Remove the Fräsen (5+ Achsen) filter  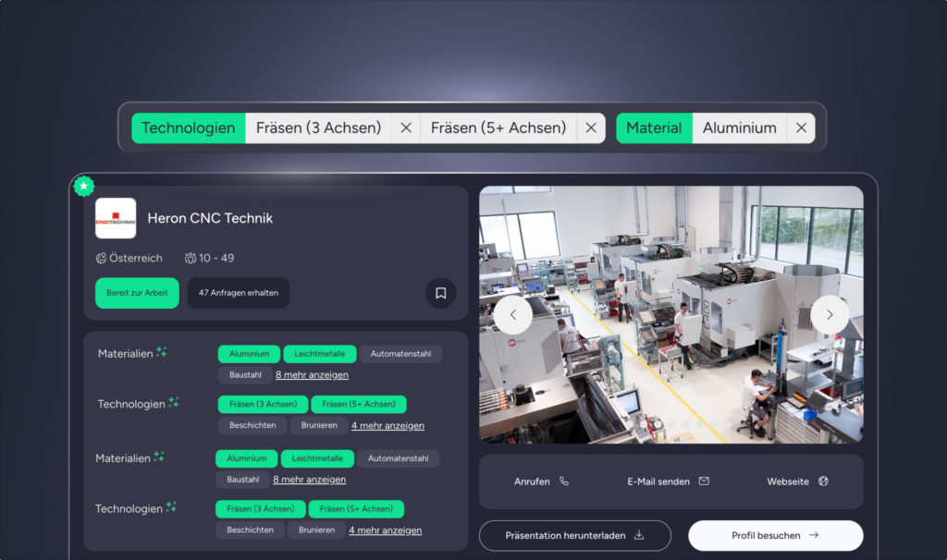click(x=591, y=128)
